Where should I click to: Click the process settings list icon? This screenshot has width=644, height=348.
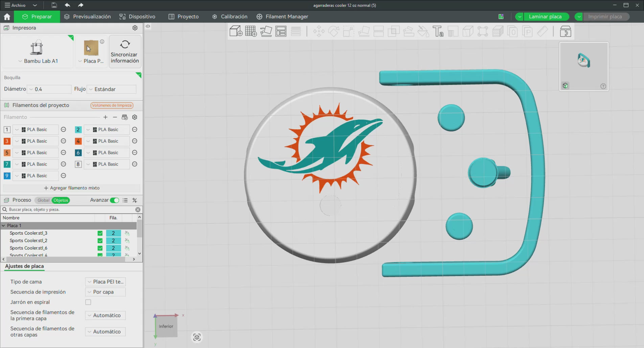(x=125, y=200)
